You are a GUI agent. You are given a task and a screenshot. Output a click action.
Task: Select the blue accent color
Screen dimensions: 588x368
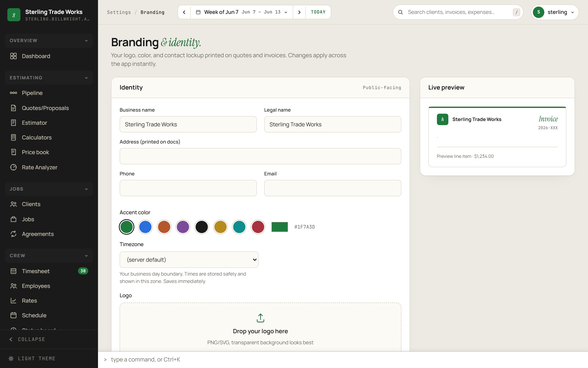[145, 227]
